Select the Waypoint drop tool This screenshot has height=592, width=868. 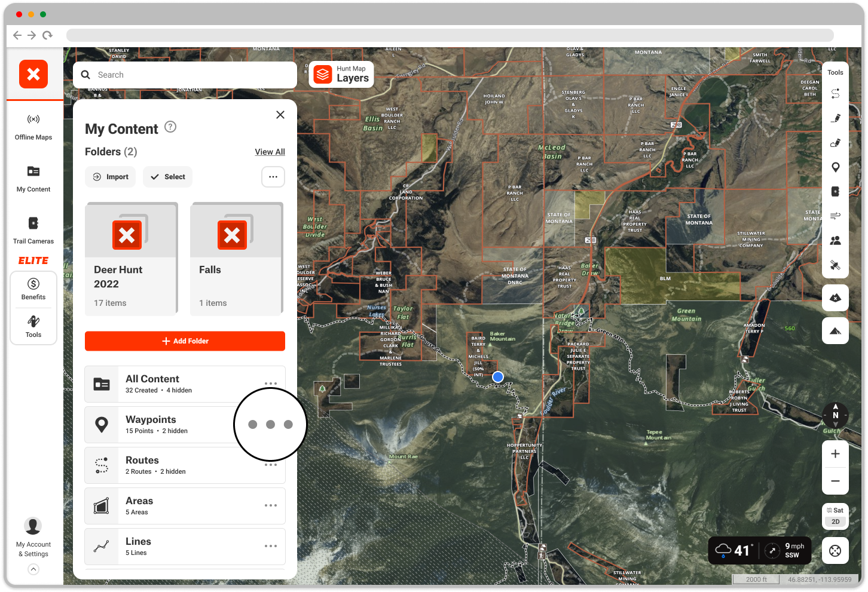tap(835, 167)
